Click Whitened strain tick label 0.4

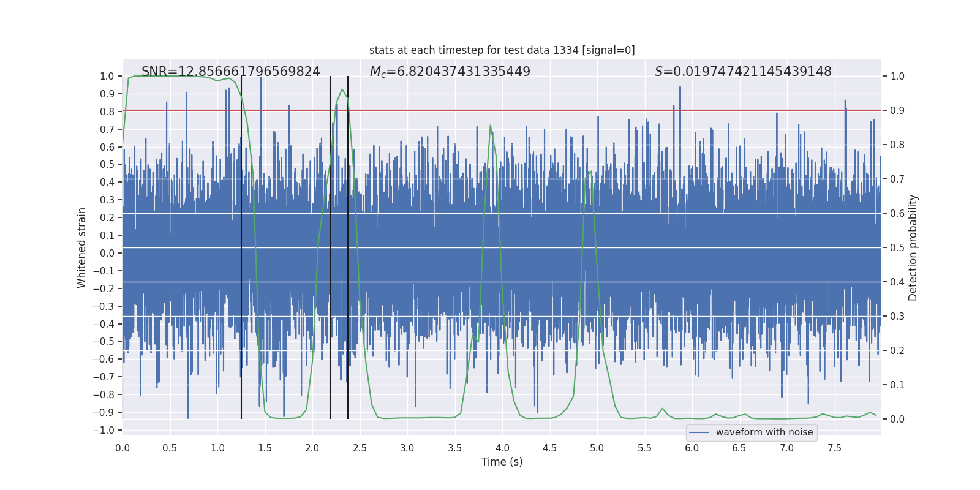107,182
